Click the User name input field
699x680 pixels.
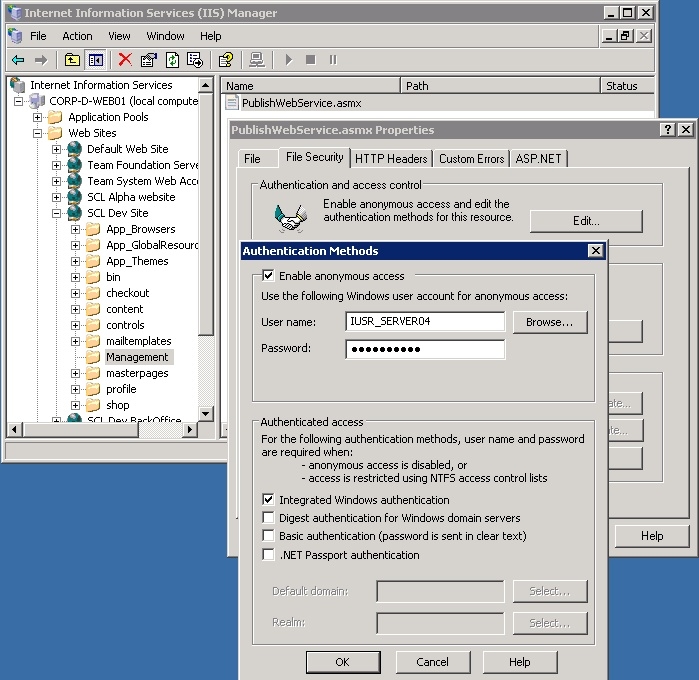tap(425, 321)
